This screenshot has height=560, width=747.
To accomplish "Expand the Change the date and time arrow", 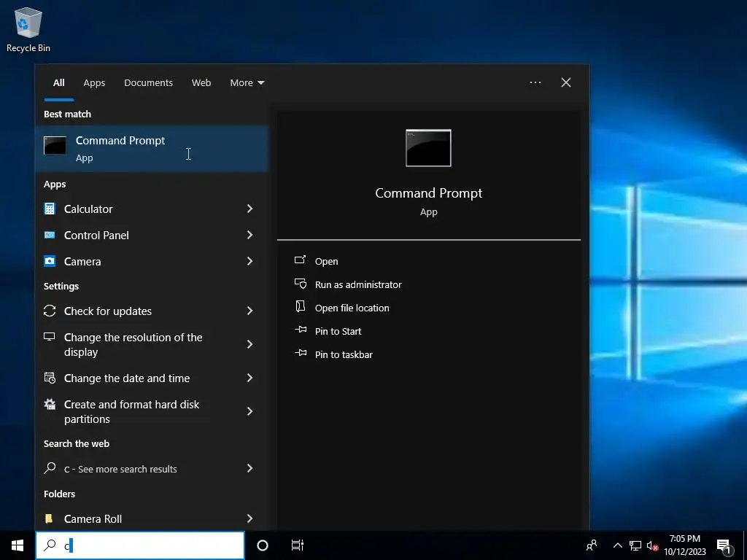I will point(250,378).
